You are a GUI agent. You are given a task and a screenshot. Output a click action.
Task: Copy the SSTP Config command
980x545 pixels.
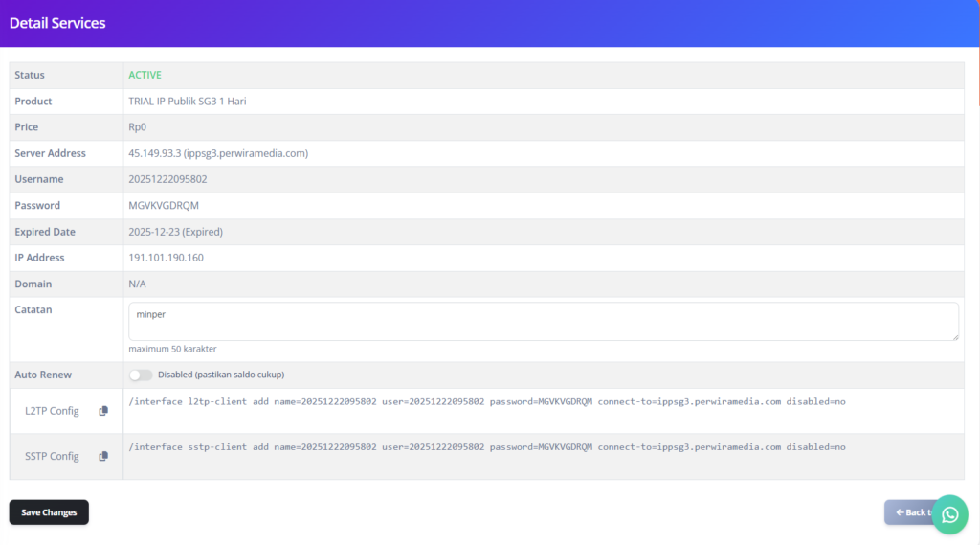103,457
